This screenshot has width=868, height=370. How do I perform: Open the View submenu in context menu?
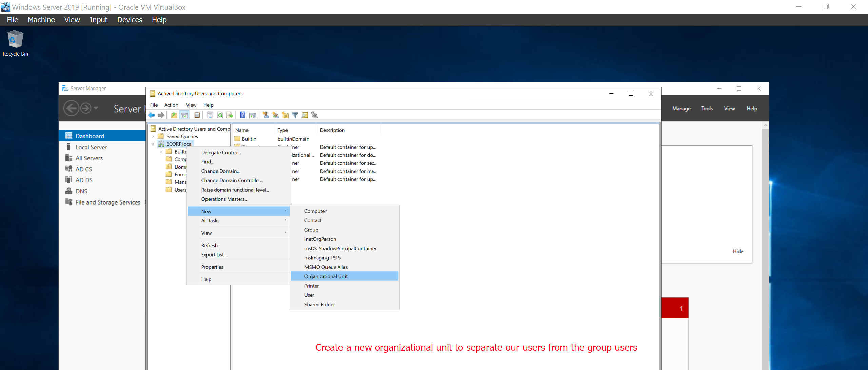point(239,233)
